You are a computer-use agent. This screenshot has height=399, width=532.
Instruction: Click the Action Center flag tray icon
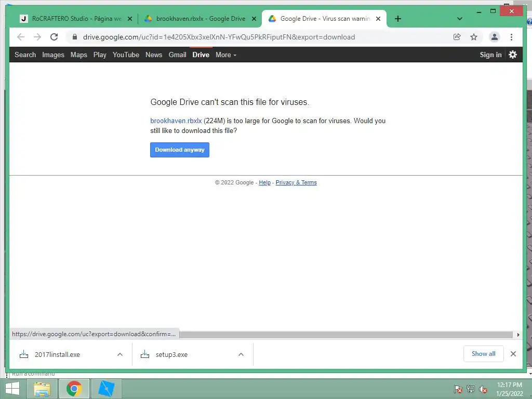pyautogui.click(x=458, y=389)
